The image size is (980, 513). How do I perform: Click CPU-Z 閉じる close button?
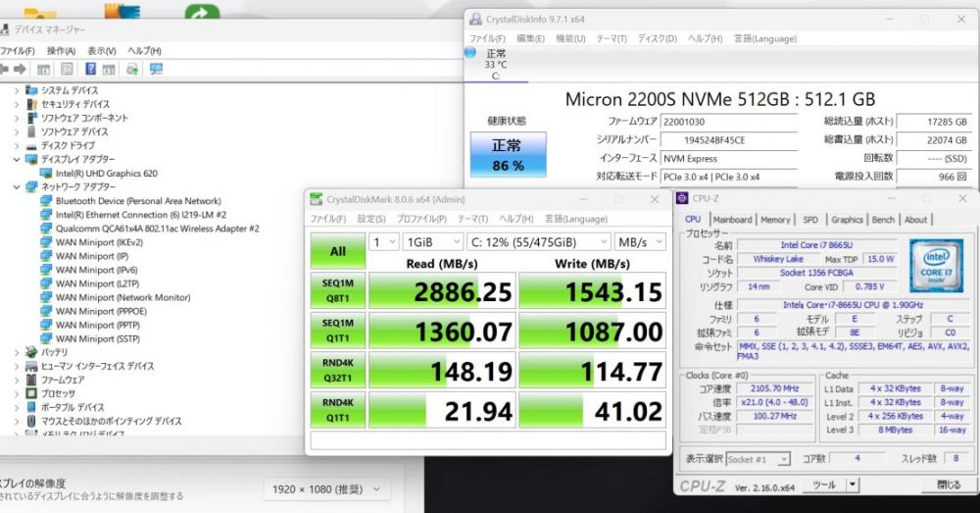(949, 485)
